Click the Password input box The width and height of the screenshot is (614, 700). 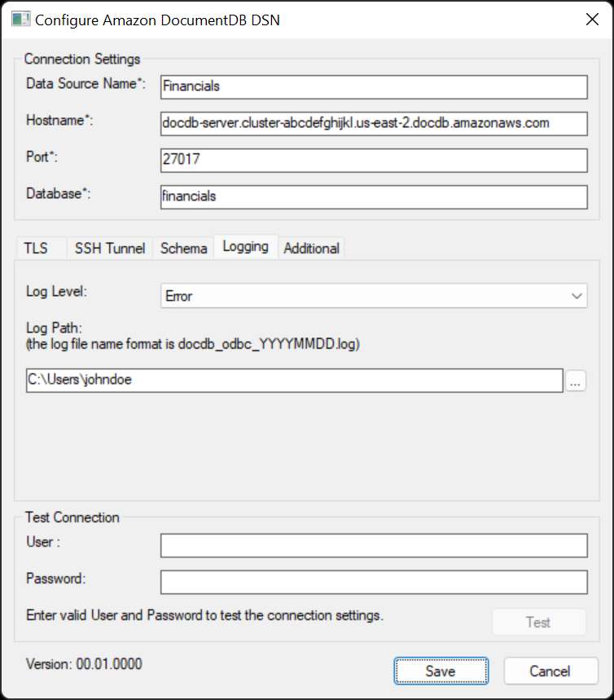pyautogui.click(x=374, y=582)
